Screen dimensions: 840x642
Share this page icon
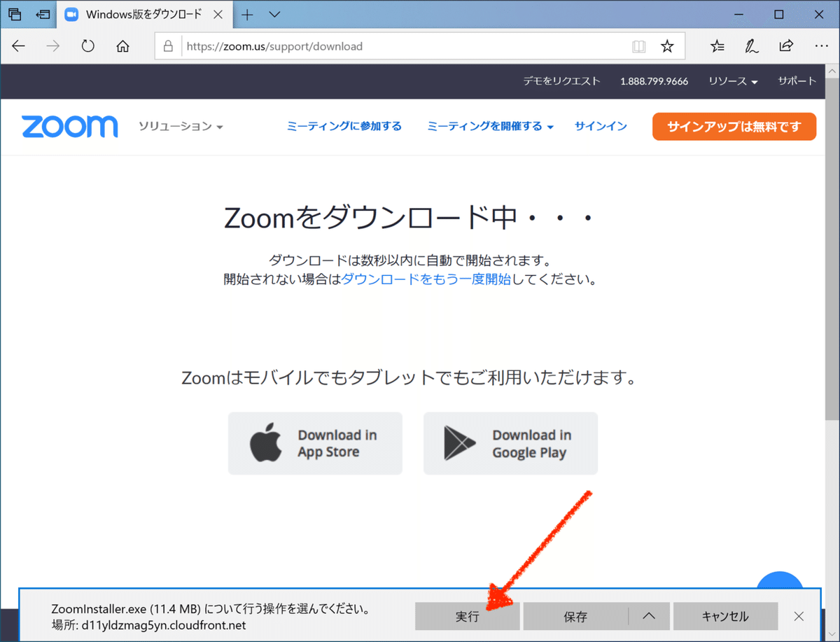tap(786, 47)
